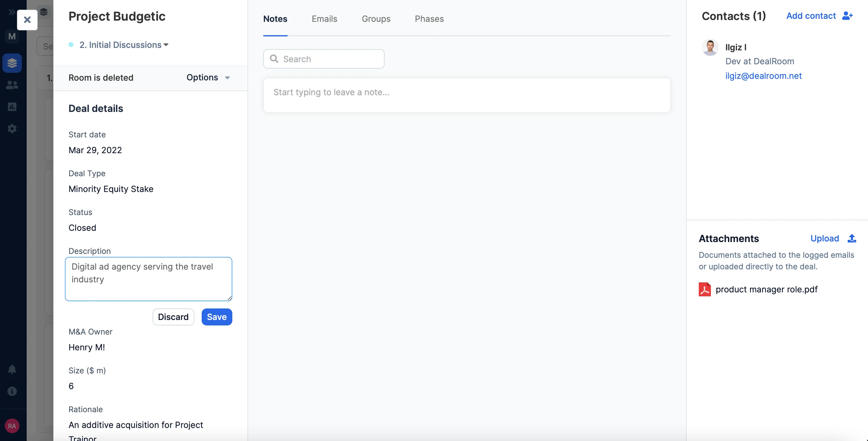The image size is (868, 441).
Task: Click the notifications bell icon
Action: click(x=12, y=369)
